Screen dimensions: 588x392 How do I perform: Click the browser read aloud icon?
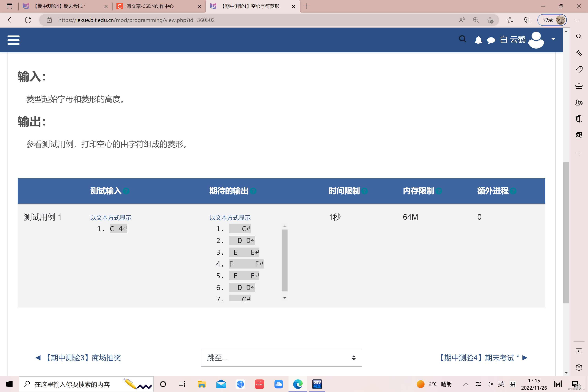[x=462, y=20]
